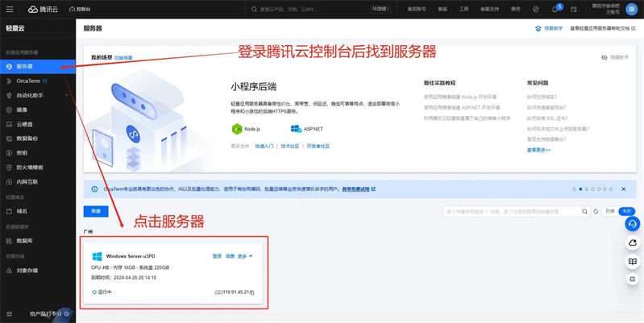Open notifications bell with badge 5

pos(555,9)
